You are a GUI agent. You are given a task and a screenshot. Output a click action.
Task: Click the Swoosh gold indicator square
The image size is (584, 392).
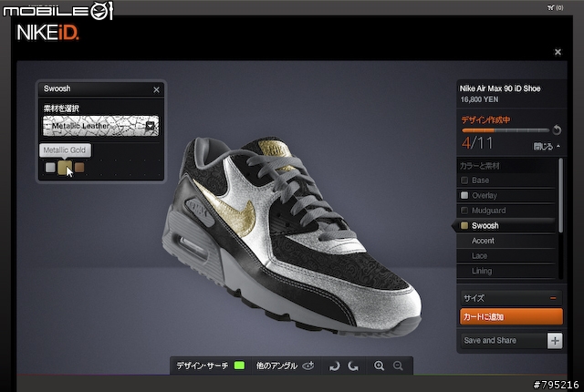point(464,225)
